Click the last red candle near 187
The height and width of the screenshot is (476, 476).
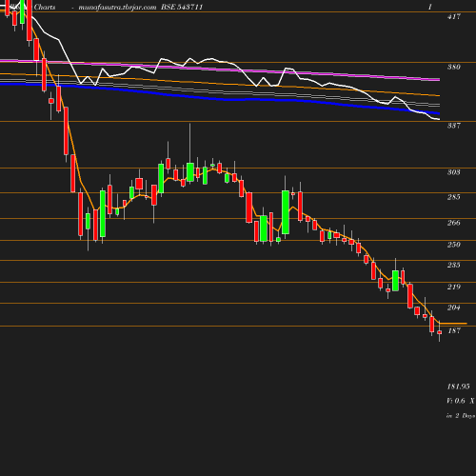tap(440, 332)
